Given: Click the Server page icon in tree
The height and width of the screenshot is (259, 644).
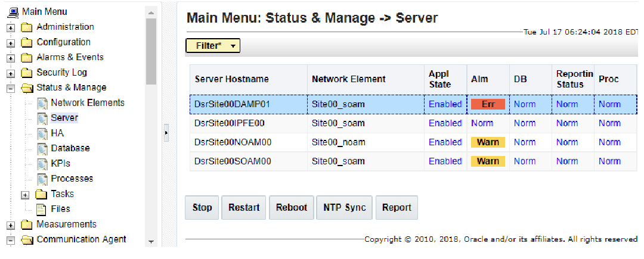Looking at the screenshot, I should (42, 118).
